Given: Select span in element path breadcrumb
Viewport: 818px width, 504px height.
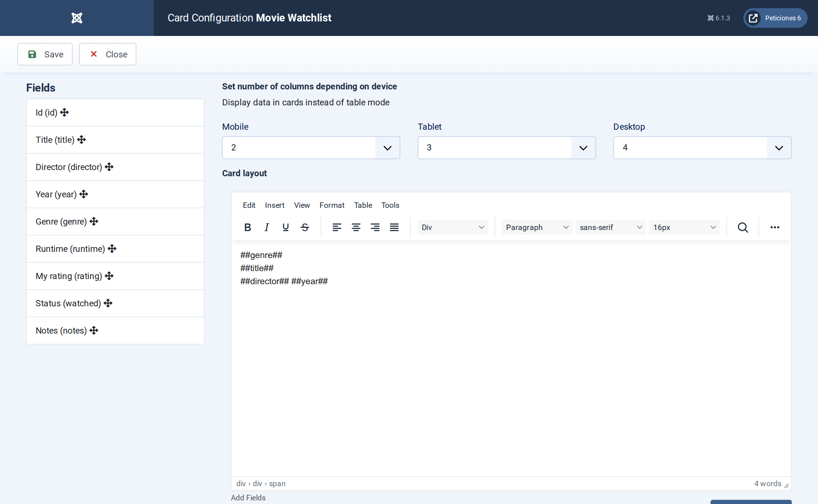Looking at the screenshot, I should coord(277,484).
